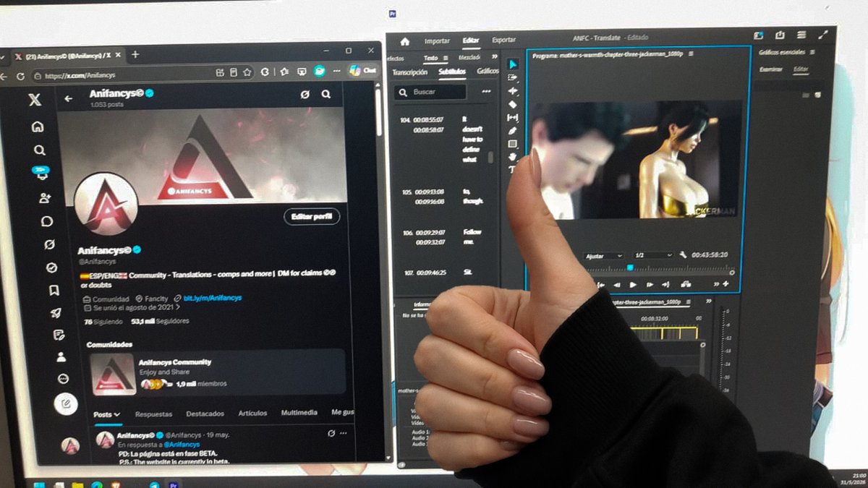
Task: Open Home in the X sidebar
Action: (x=38, y=127)
